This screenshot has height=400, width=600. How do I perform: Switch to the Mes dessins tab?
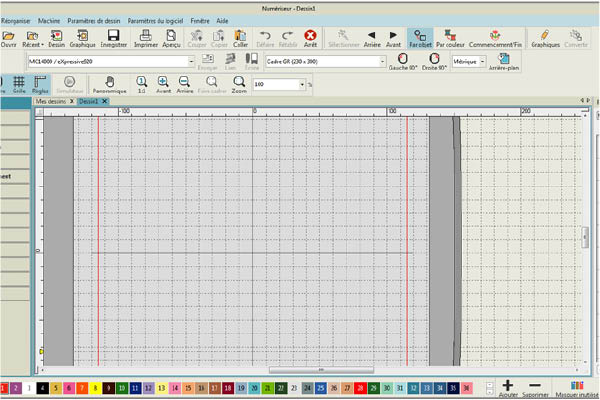point(54,101)
